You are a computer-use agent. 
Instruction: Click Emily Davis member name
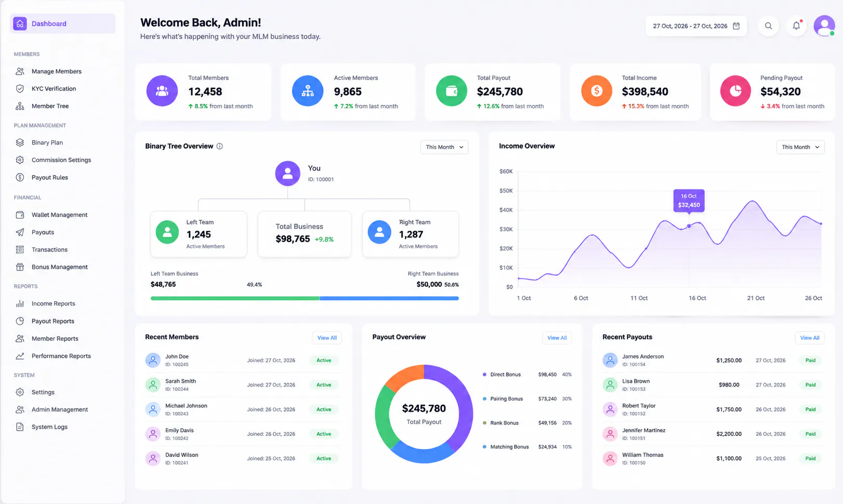pos(179,430)
